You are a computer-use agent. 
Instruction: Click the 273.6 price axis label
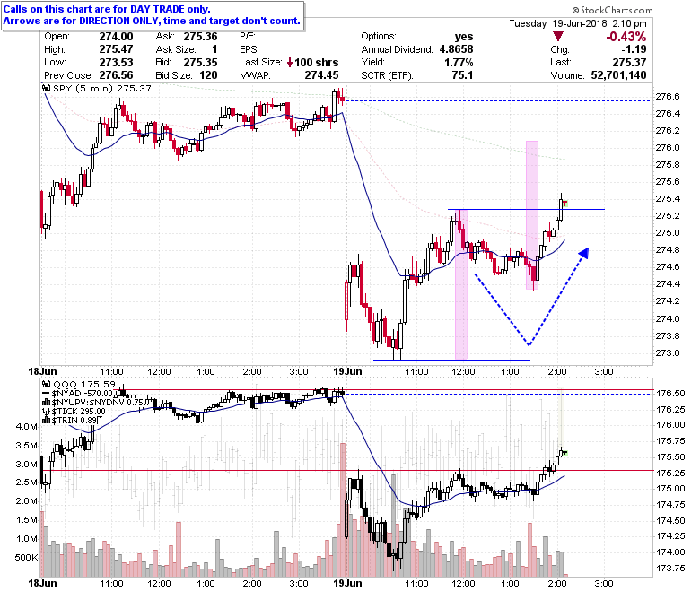(668, 353)
